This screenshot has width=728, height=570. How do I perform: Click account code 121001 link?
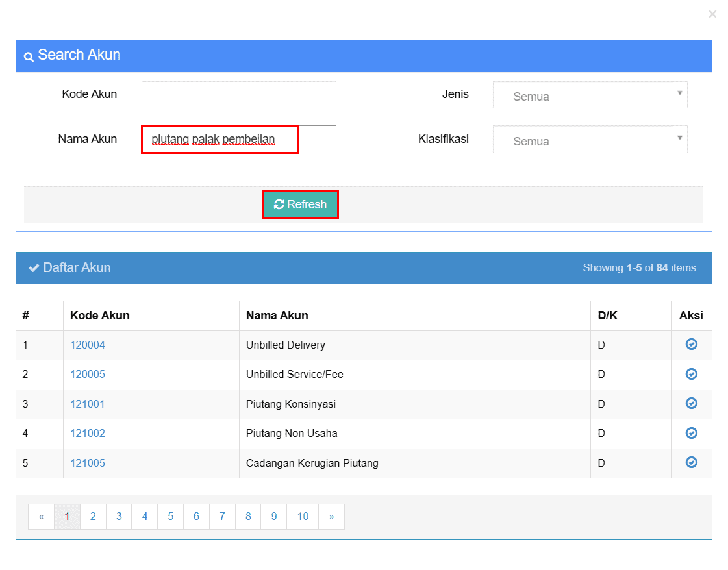[x=88, y=404]
